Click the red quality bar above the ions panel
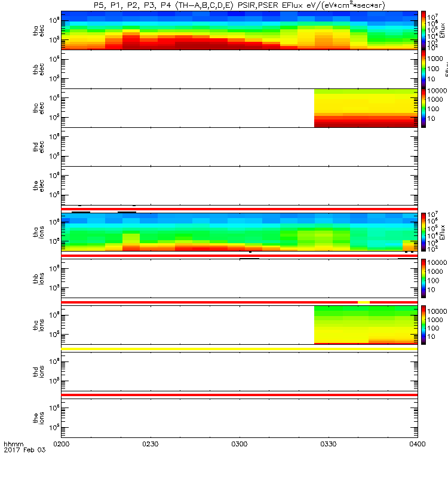The width and height of the screenshot is (448, 478). point(240,395)
